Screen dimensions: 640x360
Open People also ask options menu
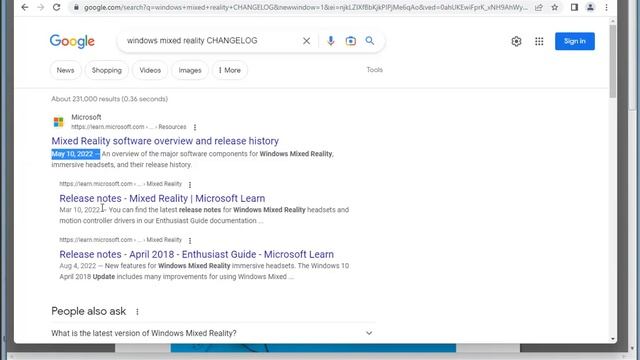[x=137, y=312]
